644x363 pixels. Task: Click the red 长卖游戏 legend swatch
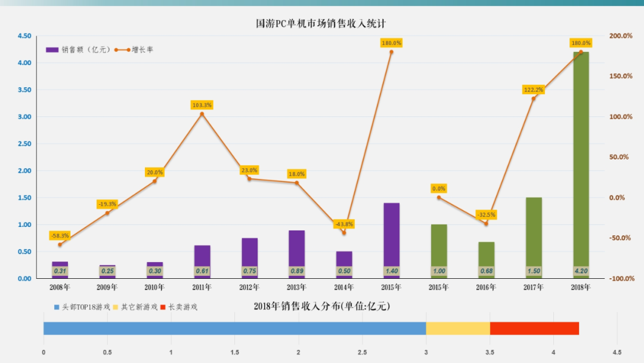click(x=163, y=307)
